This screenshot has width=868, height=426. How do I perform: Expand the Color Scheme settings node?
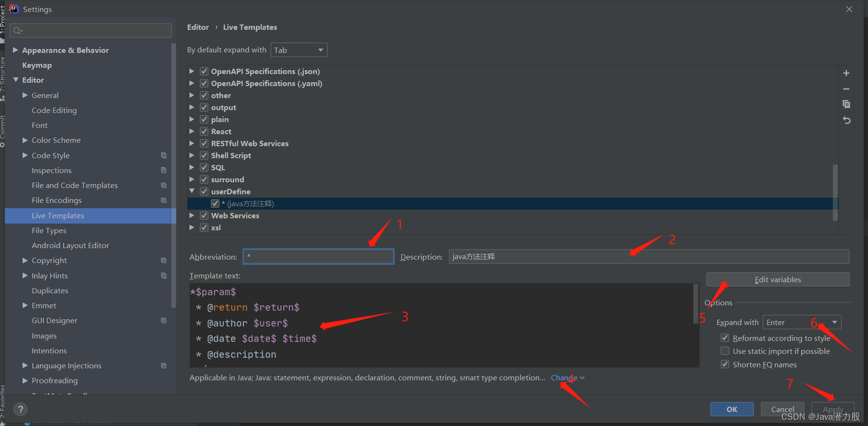tap(25, 140)
